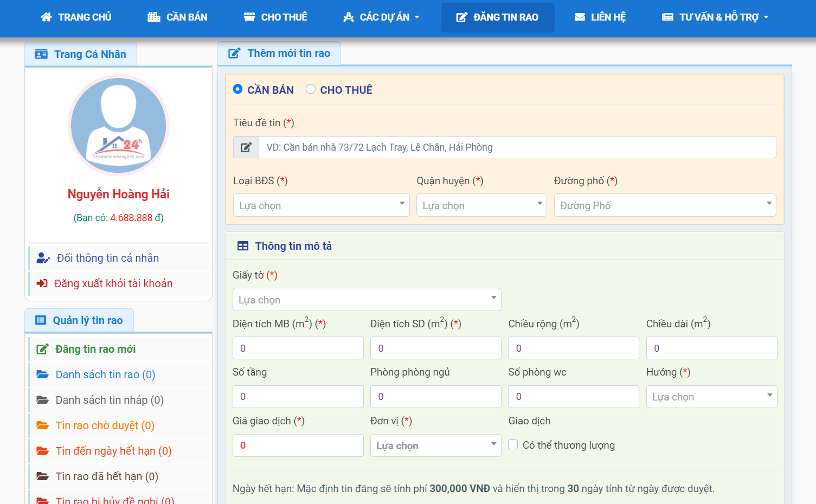Open the Các Dự Án menu
The width and height of the screenshot is (816, 504).
tap(382, 17)
